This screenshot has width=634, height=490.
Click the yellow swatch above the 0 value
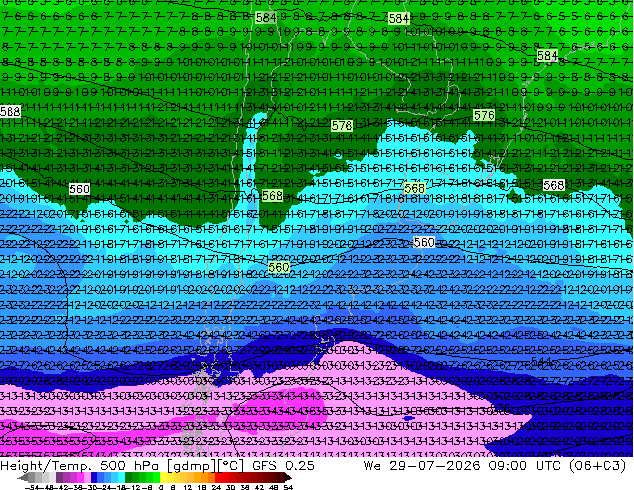[x=163, y=477]
